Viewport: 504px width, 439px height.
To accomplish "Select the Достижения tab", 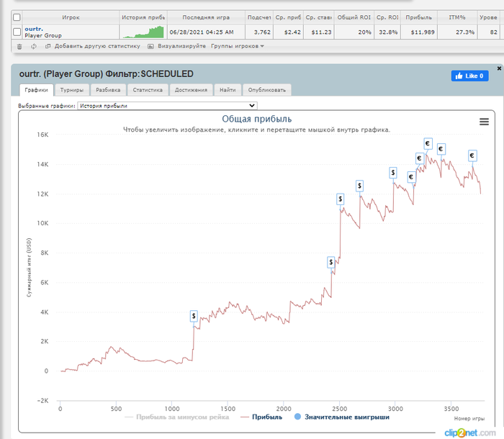I will point(191,90).
